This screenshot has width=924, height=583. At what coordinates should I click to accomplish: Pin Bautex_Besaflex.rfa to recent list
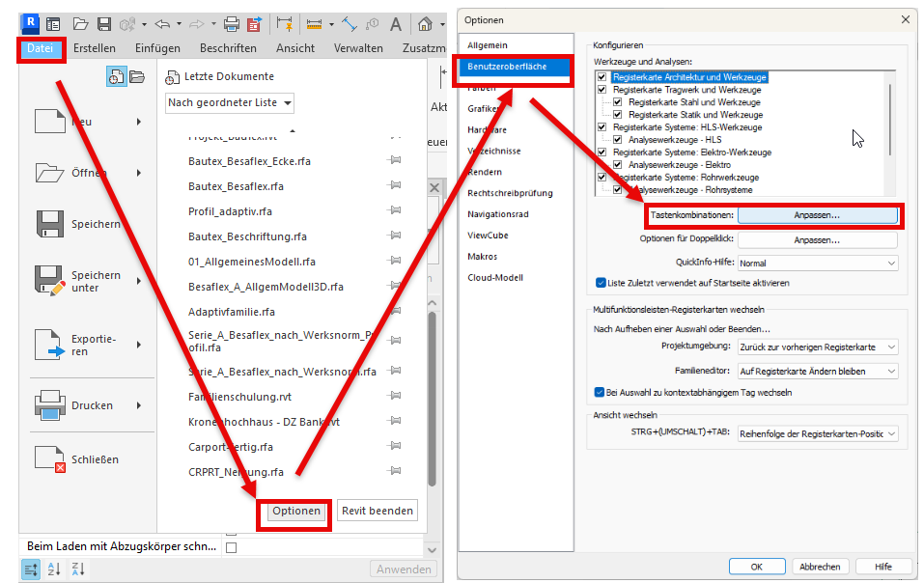click(394, 186)
